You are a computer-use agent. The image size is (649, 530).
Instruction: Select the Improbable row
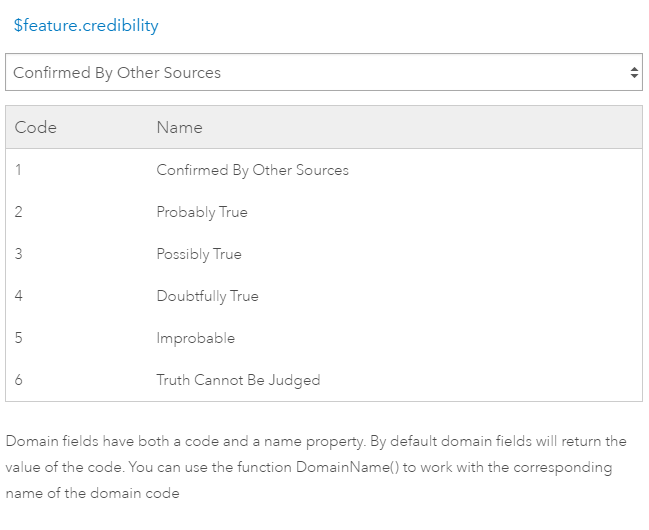click(x=324, y=338)
